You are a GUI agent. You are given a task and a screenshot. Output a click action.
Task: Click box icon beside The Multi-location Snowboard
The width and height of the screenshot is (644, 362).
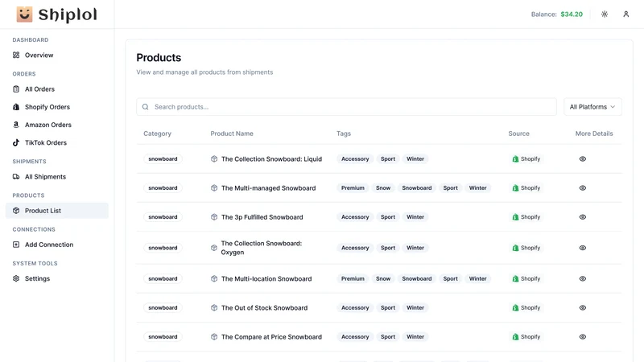click(214, 278)
